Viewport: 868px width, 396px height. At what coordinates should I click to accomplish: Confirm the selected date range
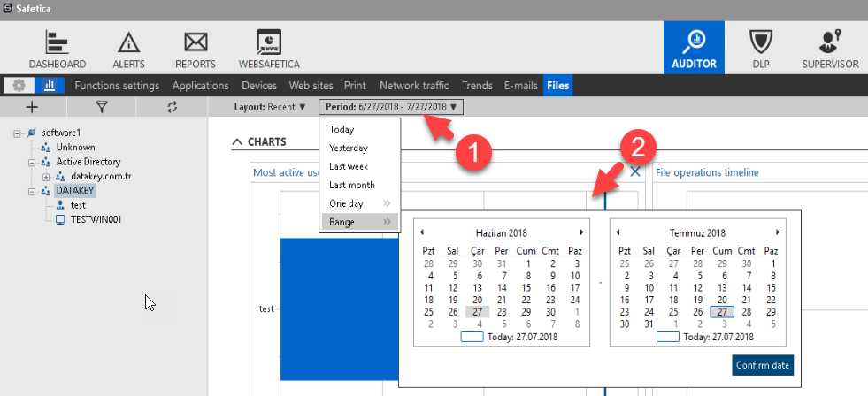[x=763, y=365]
